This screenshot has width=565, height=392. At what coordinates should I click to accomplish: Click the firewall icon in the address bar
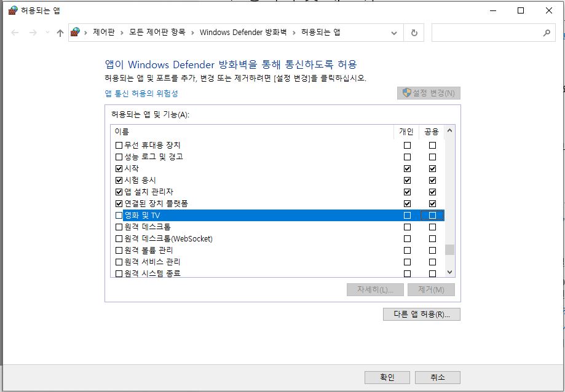click(x=75, y=33)
